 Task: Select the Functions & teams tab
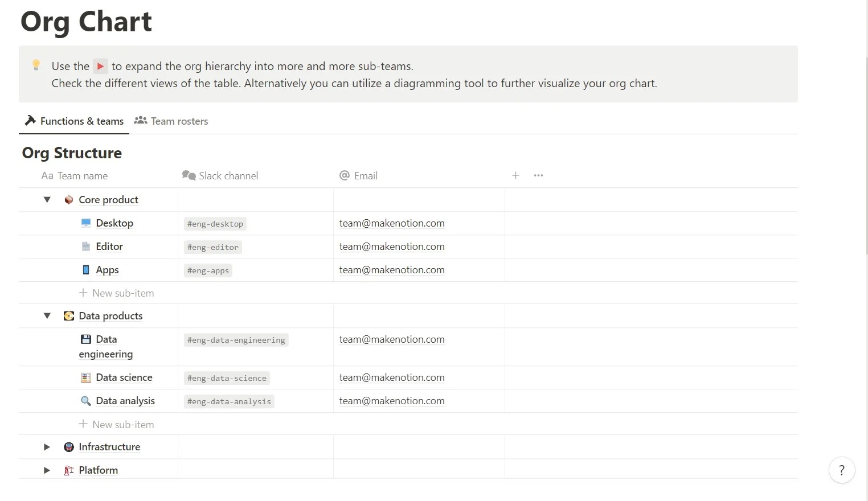pos(75,121)
